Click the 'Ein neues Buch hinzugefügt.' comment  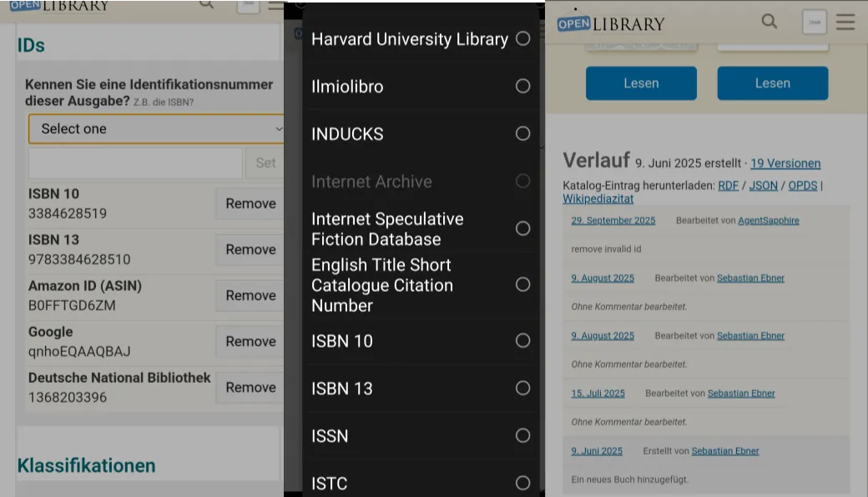[630, 479]
